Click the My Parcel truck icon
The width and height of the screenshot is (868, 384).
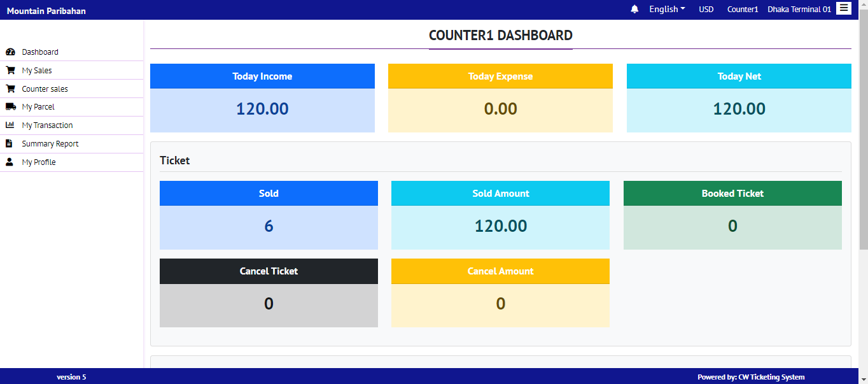tap(10, 107)
